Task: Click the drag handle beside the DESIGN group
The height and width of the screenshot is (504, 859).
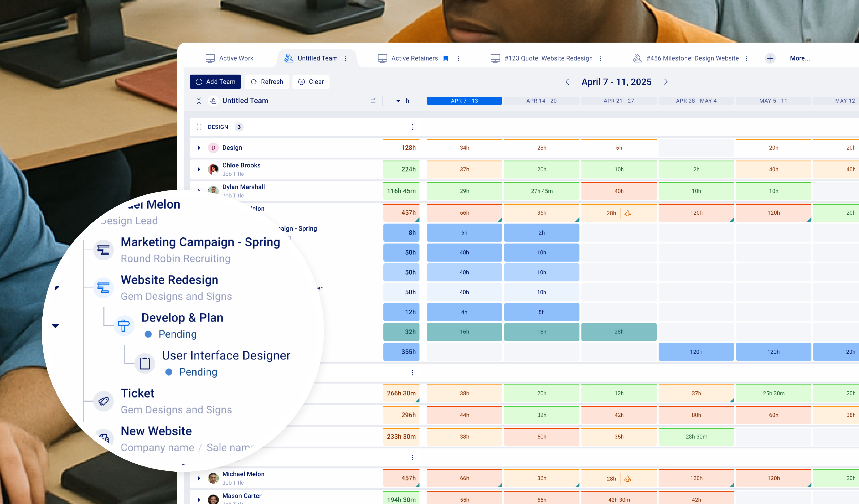Action: click(x=199, y=127)
